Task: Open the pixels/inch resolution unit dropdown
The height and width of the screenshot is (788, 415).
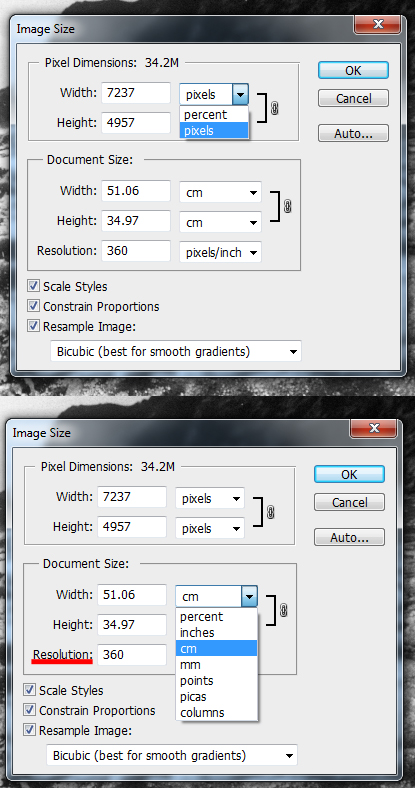Action: 221,252
